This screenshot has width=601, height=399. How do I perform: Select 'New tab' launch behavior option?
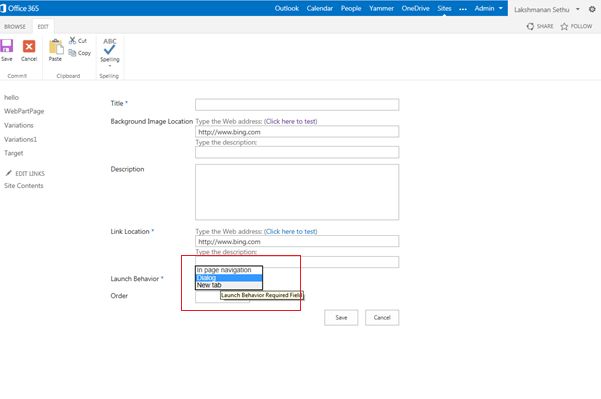click(229, 285)
